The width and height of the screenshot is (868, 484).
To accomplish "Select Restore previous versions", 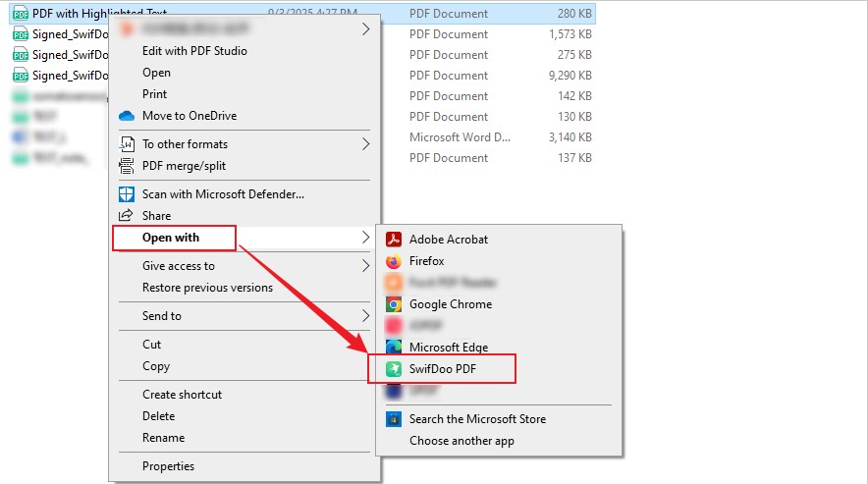I will 207,288.
